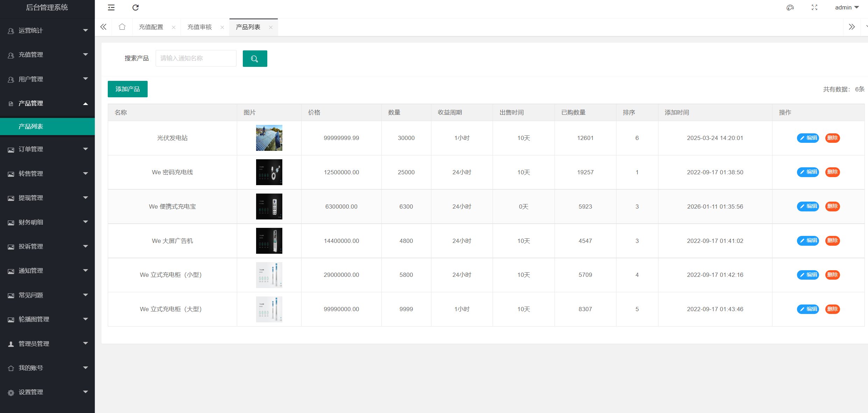
Task: Close the 充值配置 tab
Action: 174,27
